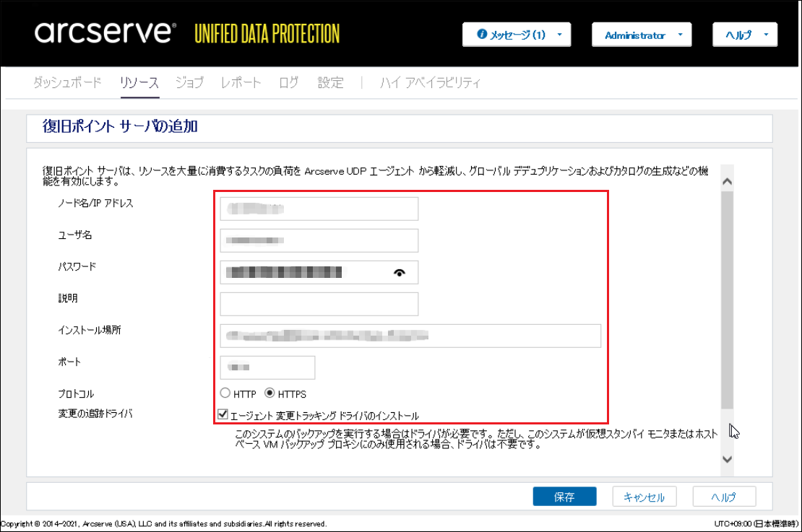Screen dimensions: 802x532
Task: Open the 設定 tab
Action: pyautogui.click(x=330, y=82)
